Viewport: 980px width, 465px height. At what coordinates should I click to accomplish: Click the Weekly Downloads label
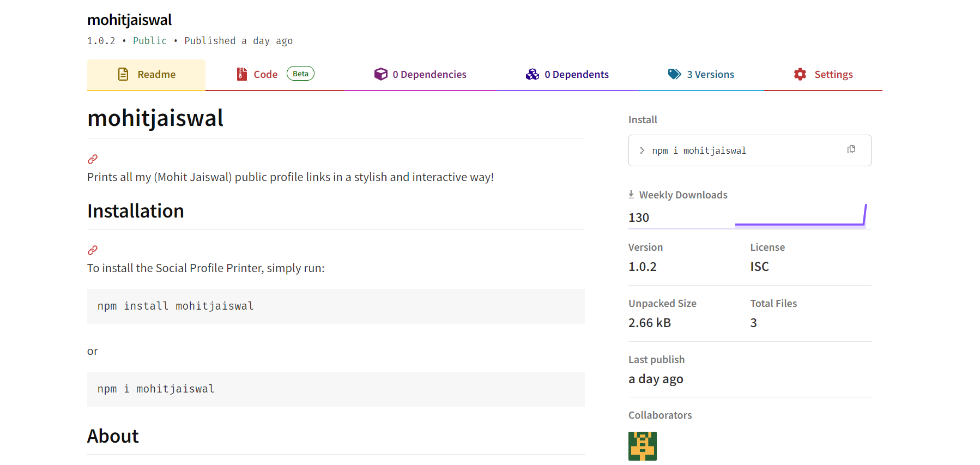pos(683,195)
